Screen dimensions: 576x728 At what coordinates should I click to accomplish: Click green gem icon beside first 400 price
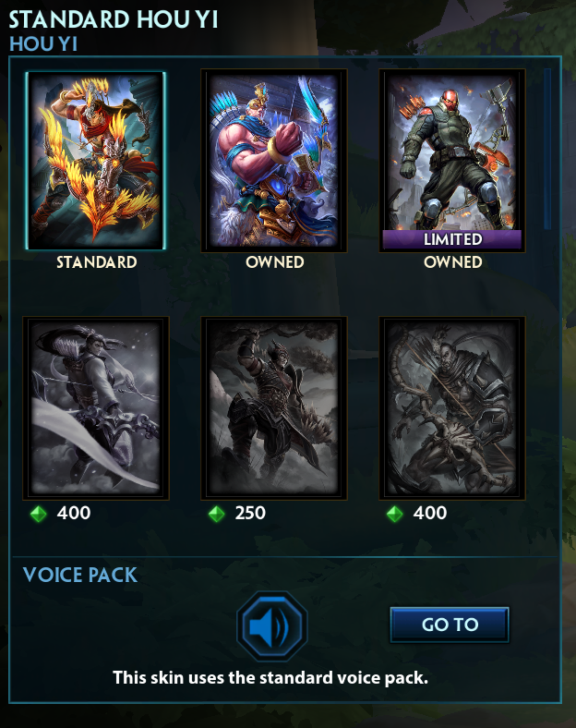pos(39,514)
